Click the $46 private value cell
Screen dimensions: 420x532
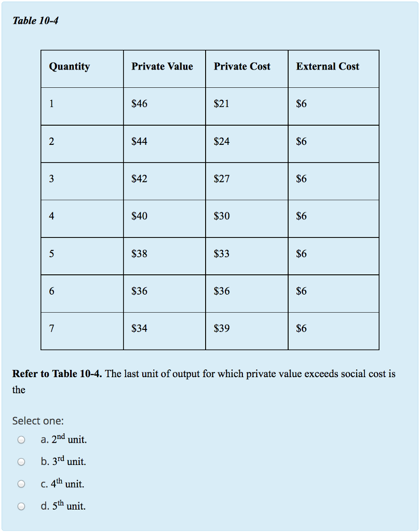coord(138,104)
